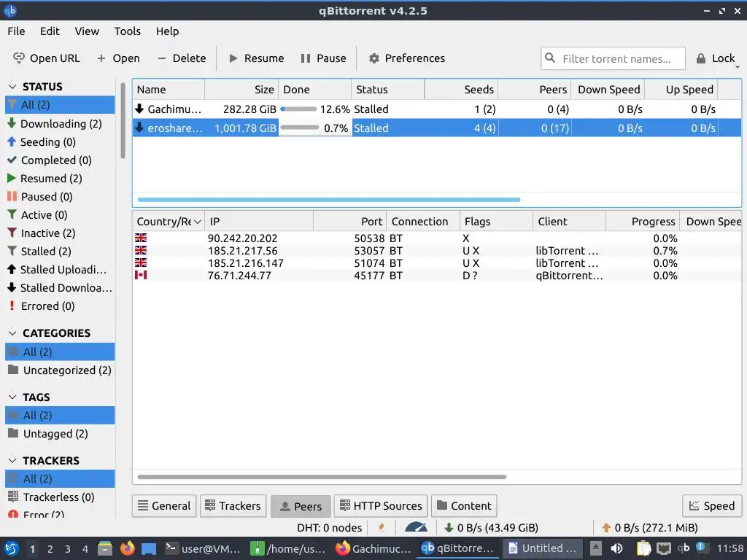Pause the selected torrent
Image resolution: width=747 pixels, height=560 pixels.
323,58
